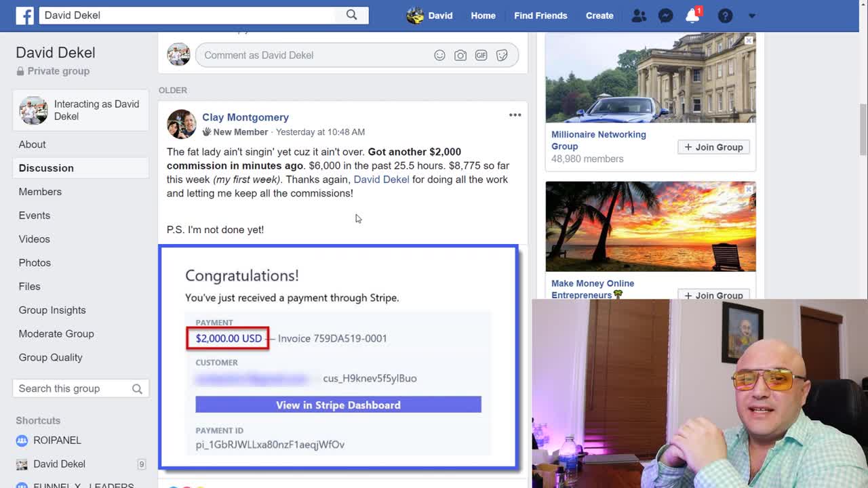Screen dimensions: 868x488
Task: Open the Quick Help question mark icon
Action: point(725,16)
